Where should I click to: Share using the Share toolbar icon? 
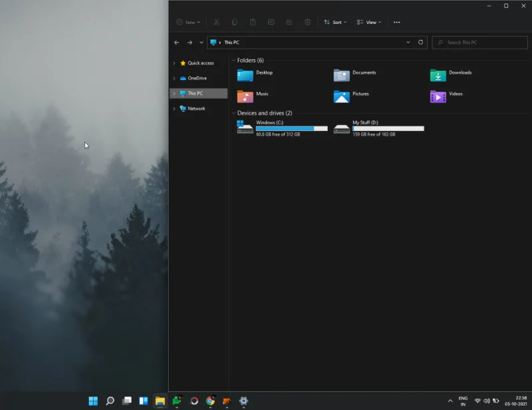(x=289, y=22)
